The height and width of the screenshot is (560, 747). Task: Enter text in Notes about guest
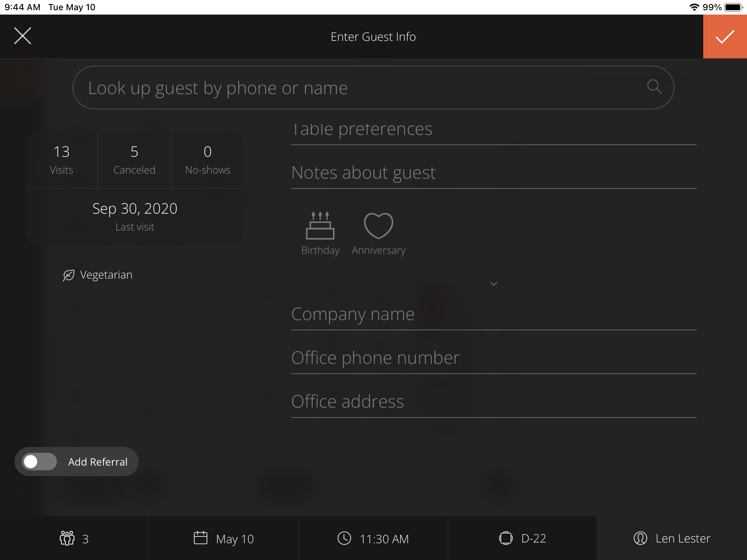click(493, 173)
